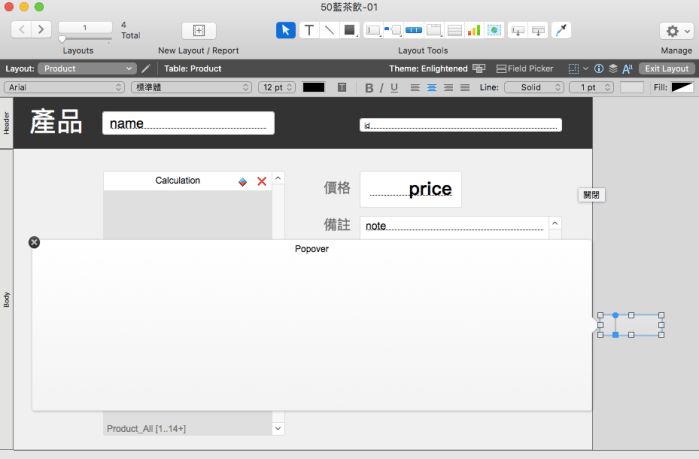
Task: Close the Popover with the X button
Action: tap(34, 242)
